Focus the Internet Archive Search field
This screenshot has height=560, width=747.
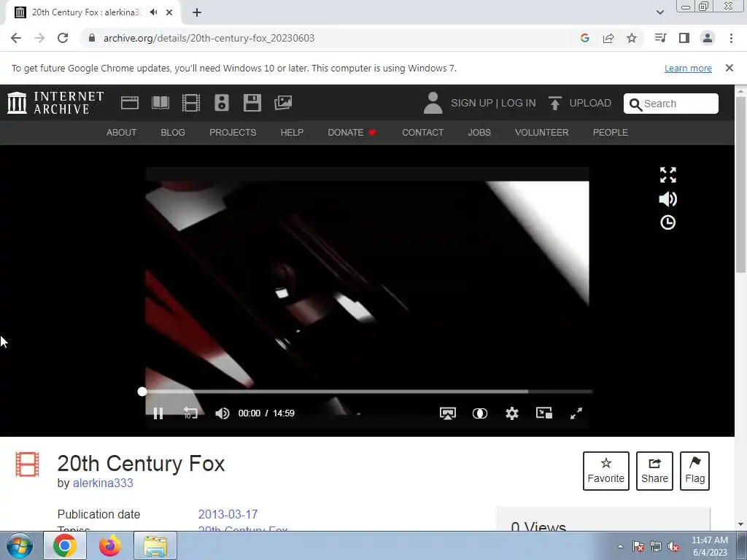click(671, 104)
